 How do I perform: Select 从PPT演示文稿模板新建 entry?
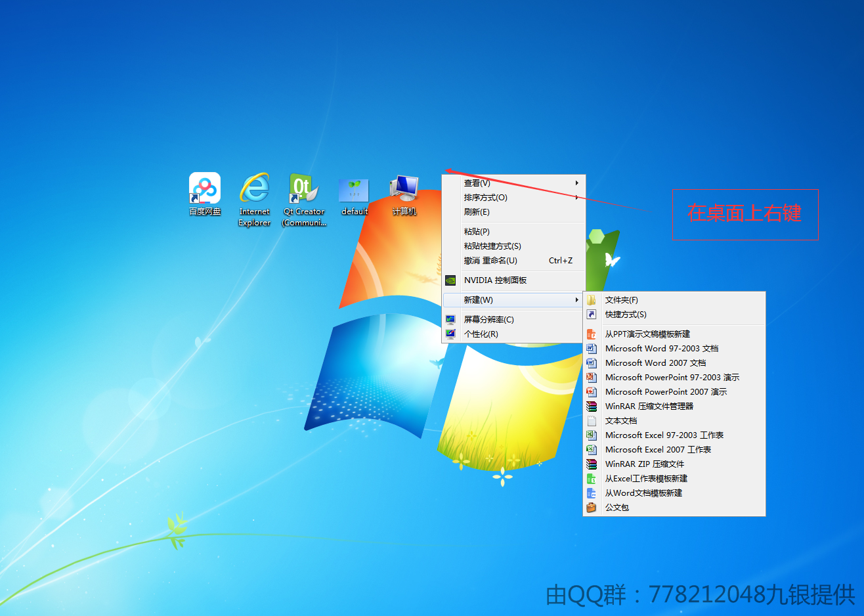(674, 334)
